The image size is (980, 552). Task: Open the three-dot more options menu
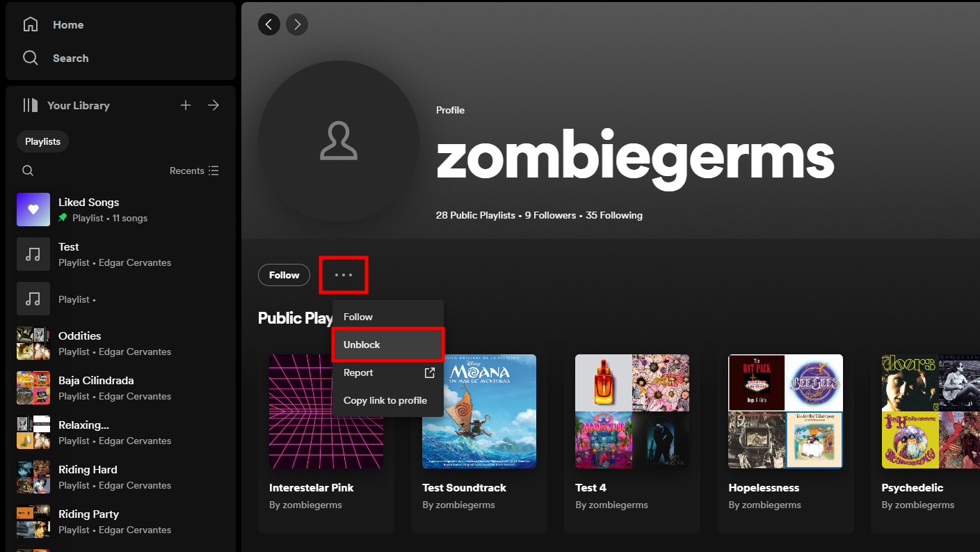pyautogui.click(x=344, y=275)
